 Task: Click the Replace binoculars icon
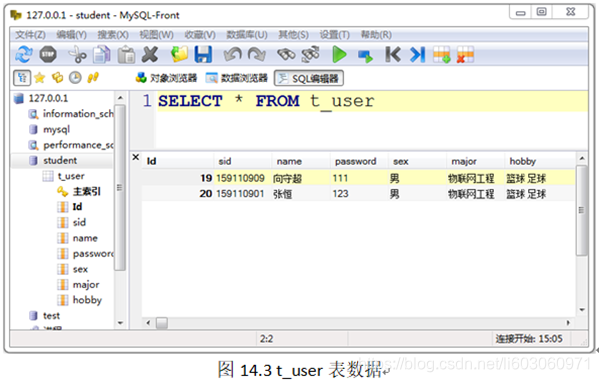[310, 55]
